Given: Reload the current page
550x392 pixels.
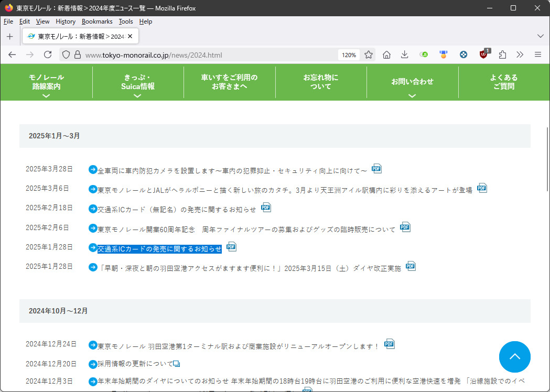Looking at the screenshot, I should (x=48, y=55).
